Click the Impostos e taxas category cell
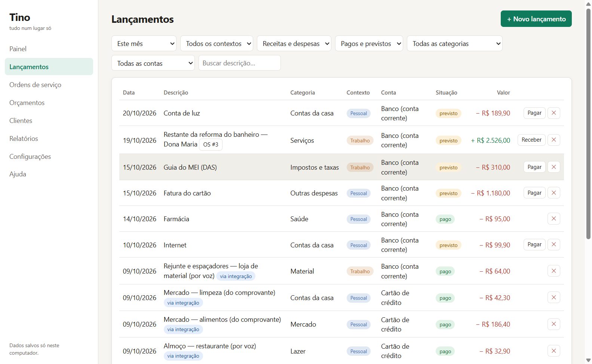 pos(315,167)
